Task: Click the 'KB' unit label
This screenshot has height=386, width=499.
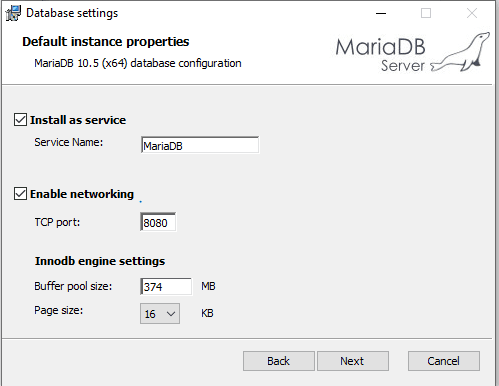Action: (x=207, y=313)
